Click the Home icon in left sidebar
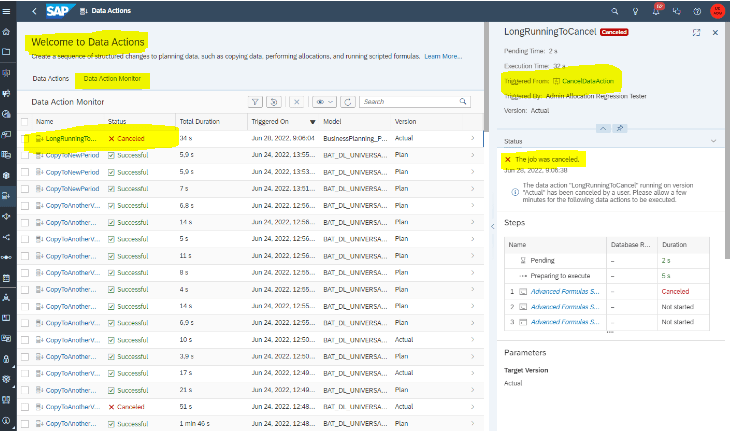The height and width of the screenshot is (436, 737). pyautogui.click(x=7, y=32)
